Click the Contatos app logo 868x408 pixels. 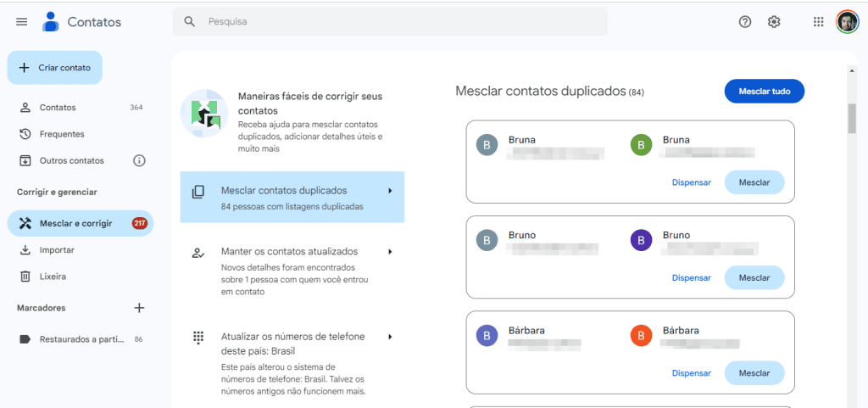tap(50, 22)
